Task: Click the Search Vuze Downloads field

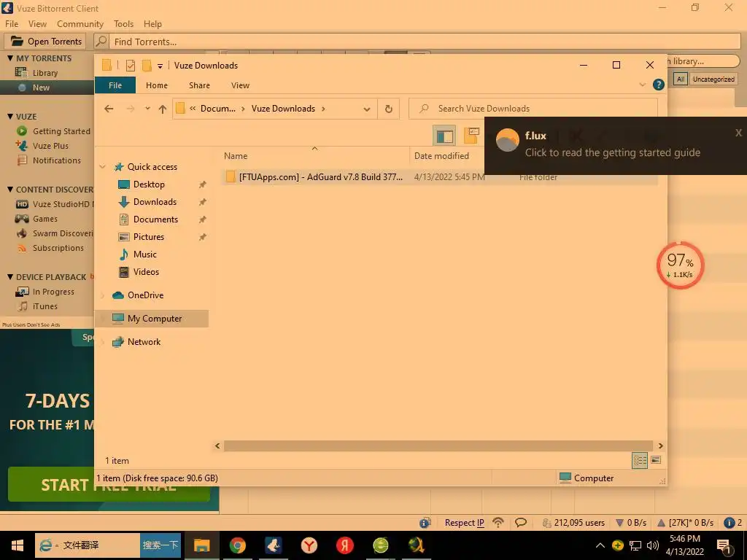Action: pos(533,109)
